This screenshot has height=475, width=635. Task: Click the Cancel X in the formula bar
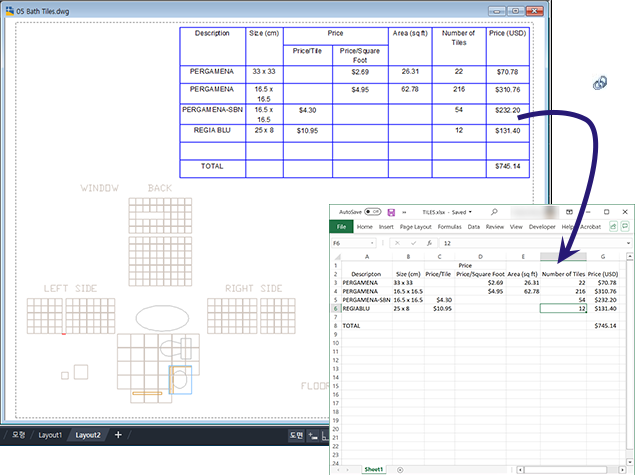pyautogui.click(x=397, y=243)
